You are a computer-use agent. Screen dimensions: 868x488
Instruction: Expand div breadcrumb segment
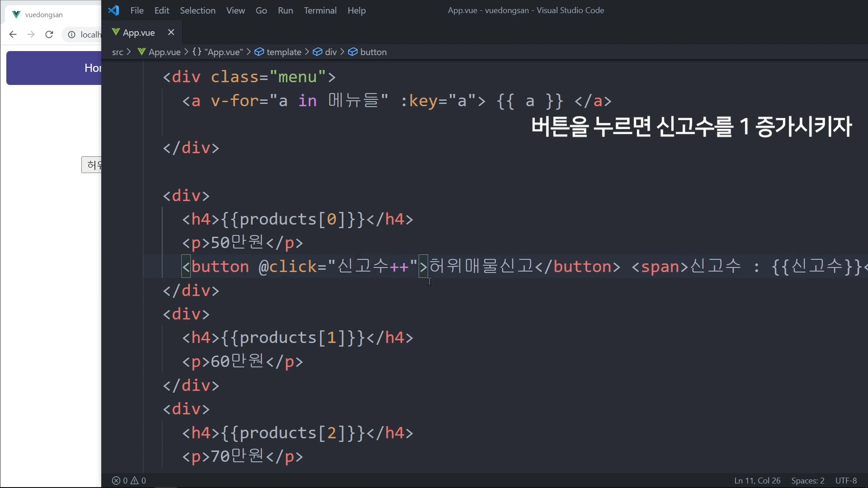331,52
